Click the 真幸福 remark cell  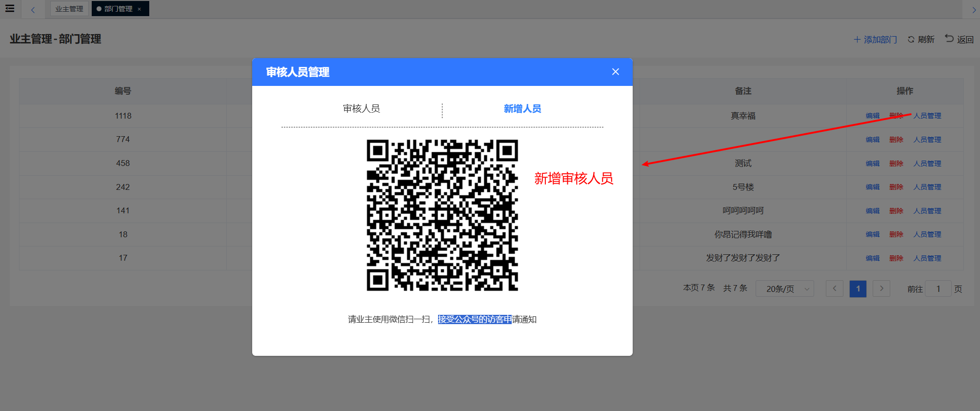click(x=743, y=116)
